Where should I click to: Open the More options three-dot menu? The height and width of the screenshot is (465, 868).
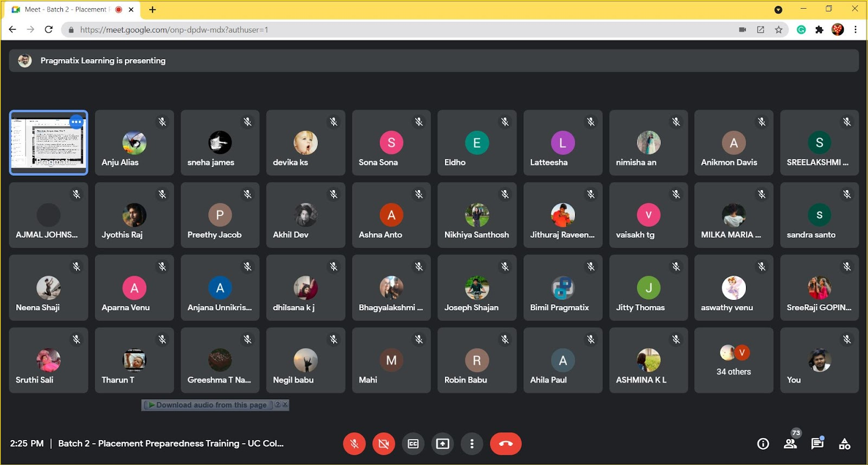click(x=472, y=444)
